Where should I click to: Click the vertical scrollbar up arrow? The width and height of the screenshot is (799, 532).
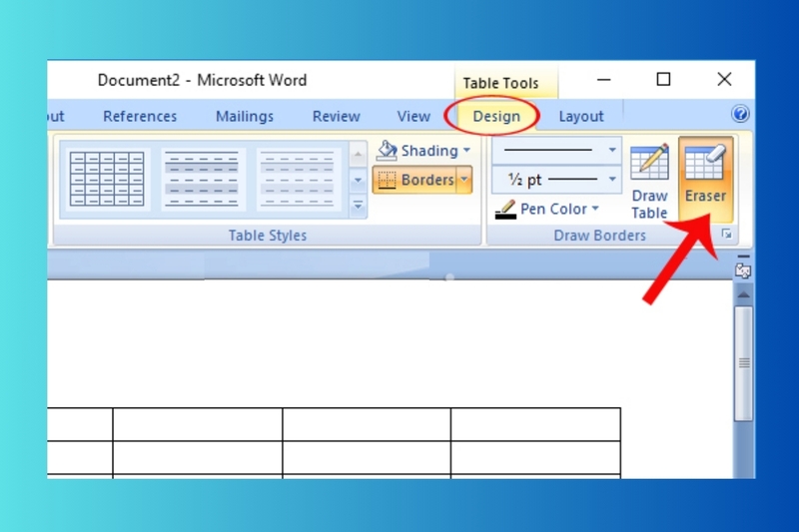(743, 294)
